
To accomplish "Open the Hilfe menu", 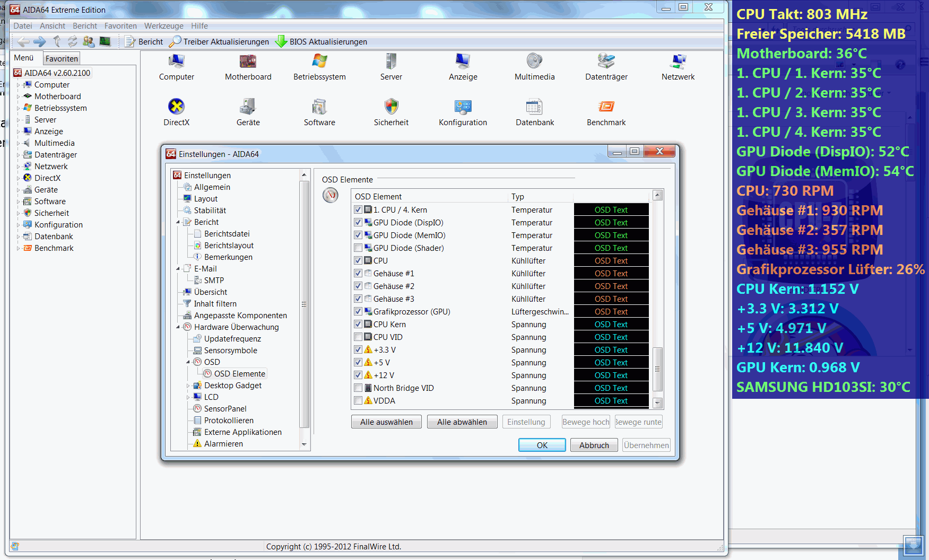I will pos(199,25).
